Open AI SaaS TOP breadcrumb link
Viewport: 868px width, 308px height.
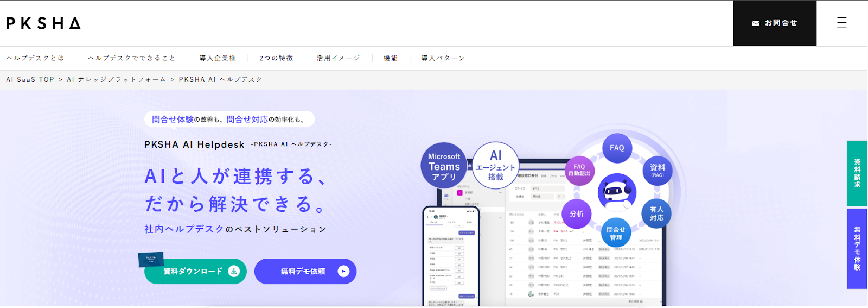30,79
